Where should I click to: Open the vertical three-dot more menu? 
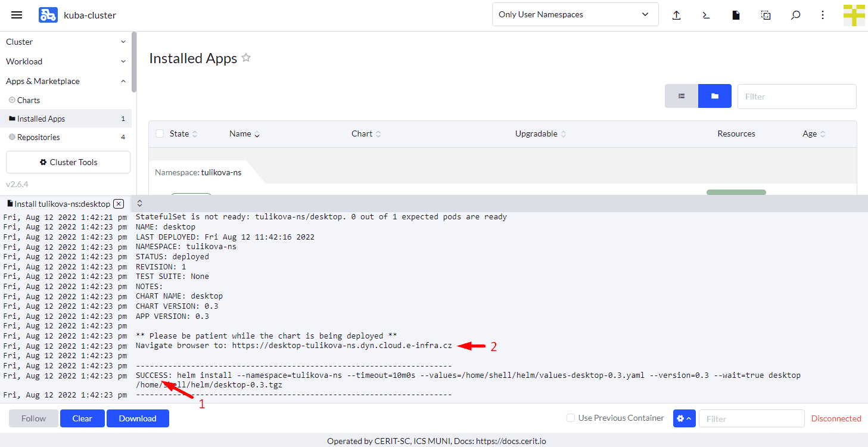(x=823, y=15)
